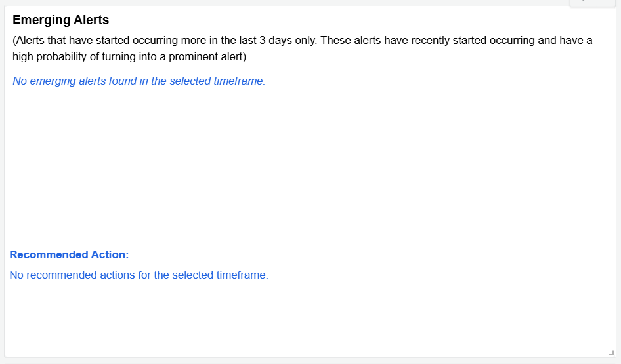Click the Emerging Alerts heading
621x364 pixels.
coord(60,20)
